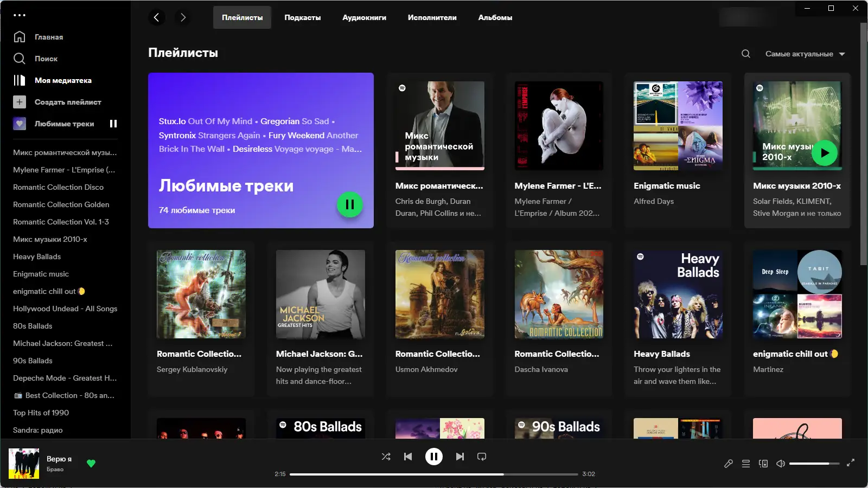Open Моя медиатека sidebar icon
The image size is (868, 488).
click(20, 80)
